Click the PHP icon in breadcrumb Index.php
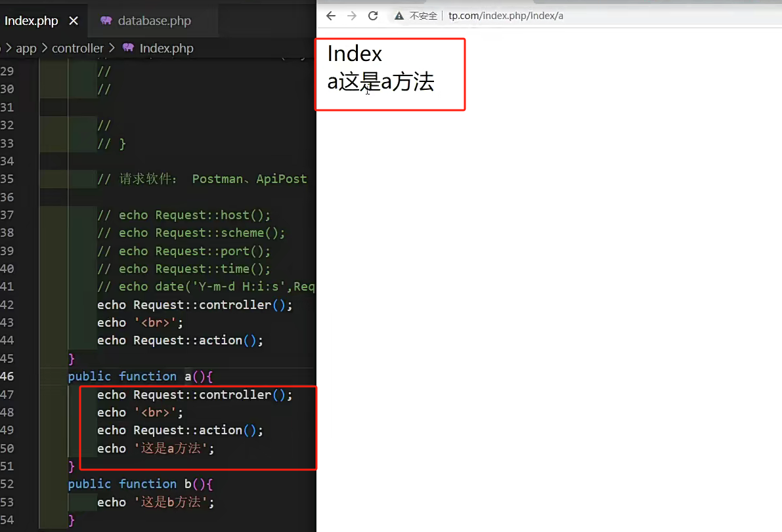The image size is (782, 532). pyautogui.click(x=128, y=48)
